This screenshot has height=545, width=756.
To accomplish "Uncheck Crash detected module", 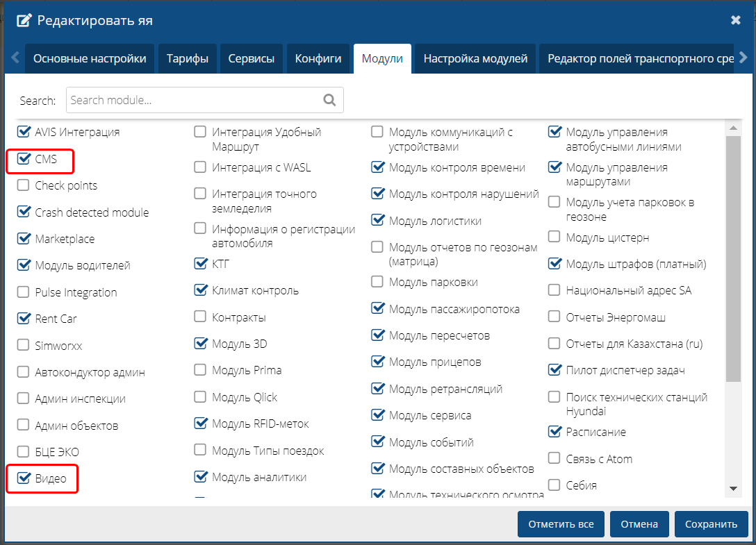I will 24,212.
